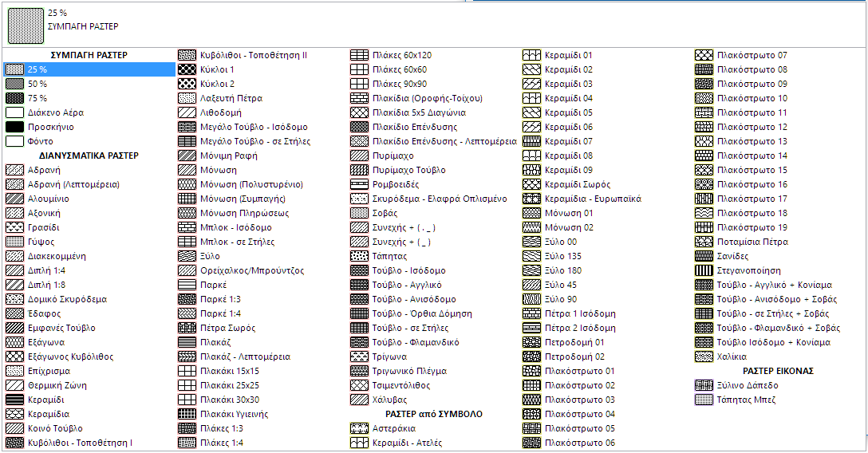
Task: Pick Δομικό Σκυρόδεμα fill type
Action: click(67, 299)
